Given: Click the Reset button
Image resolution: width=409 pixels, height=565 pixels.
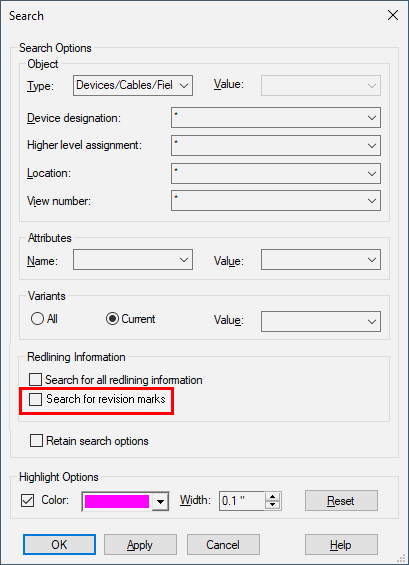Looking at the screenshot, I should pos(341,501).
